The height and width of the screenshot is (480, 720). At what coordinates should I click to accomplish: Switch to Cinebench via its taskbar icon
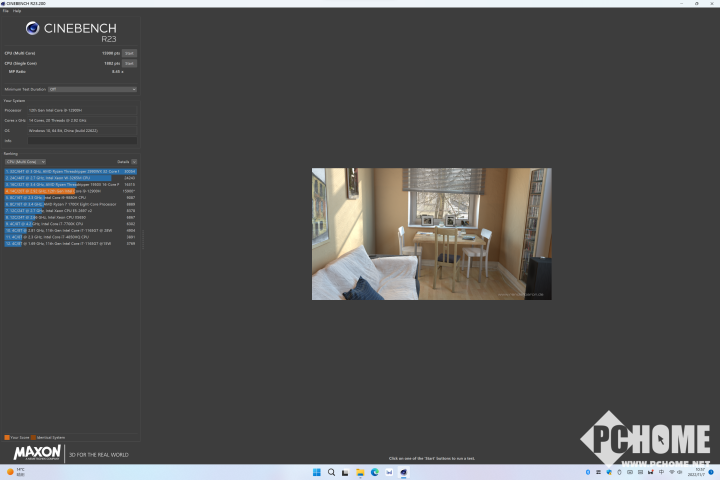pos(404,472)
